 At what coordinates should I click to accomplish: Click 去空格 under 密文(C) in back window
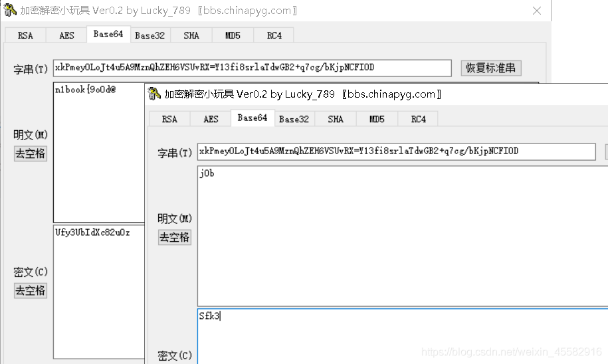click(x=31, y=290)
